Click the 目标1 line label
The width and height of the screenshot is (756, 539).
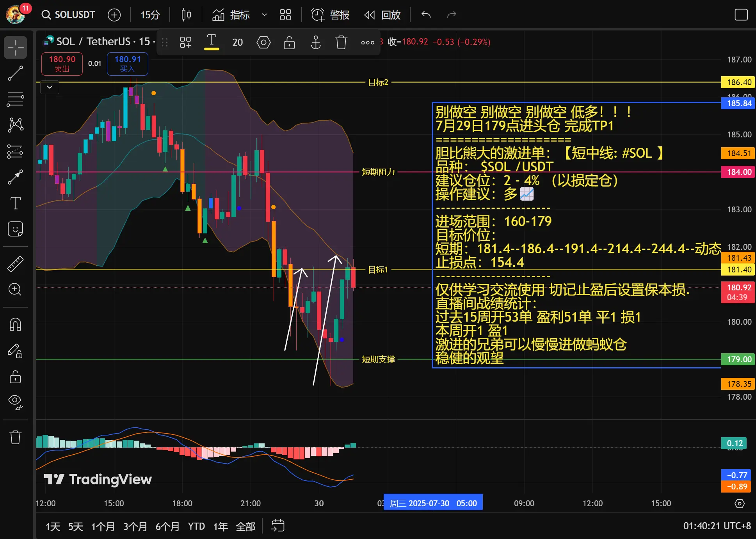tap(378, 269)
